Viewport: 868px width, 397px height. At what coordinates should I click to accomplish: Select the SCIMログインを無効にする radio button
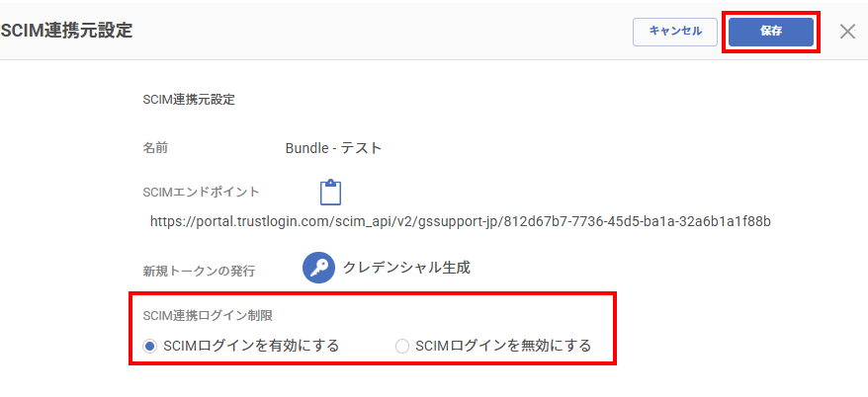pos(402,346)
